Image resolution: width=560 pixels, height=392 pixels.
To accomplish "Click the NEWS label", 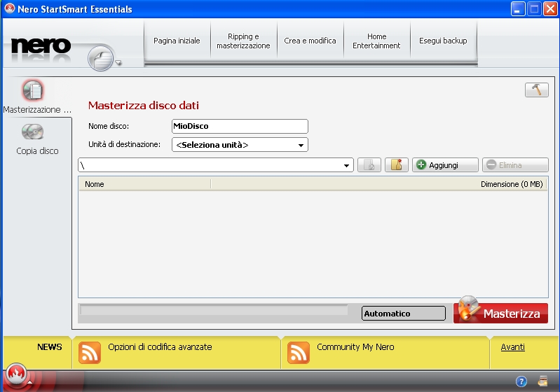I will [50, 346].
